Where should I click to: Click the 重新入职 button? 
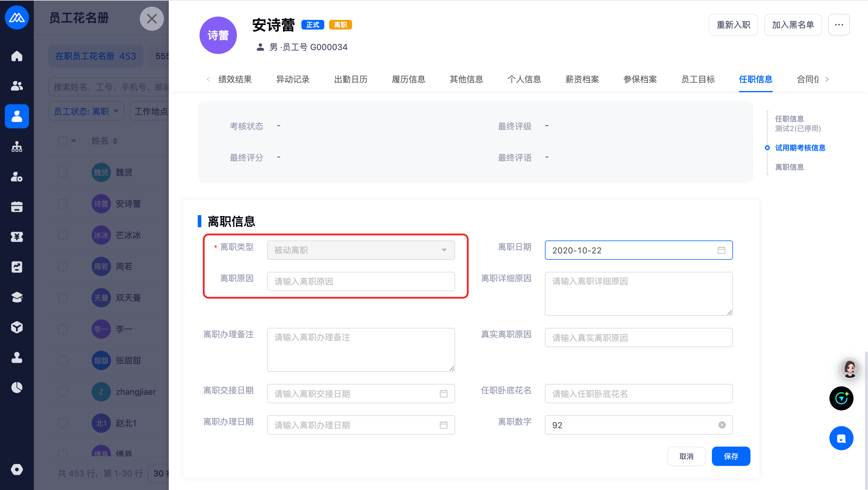pos(733,25)
